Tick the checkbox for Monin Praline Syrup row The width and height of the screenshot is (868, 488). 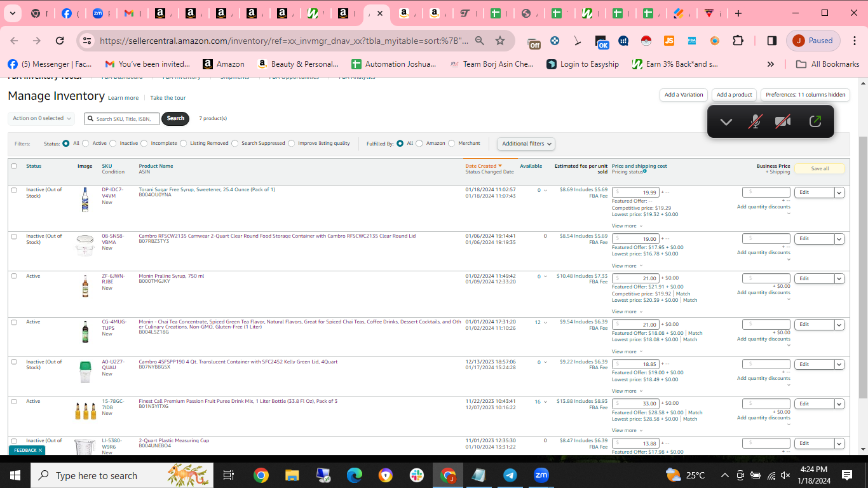(14, 276)
